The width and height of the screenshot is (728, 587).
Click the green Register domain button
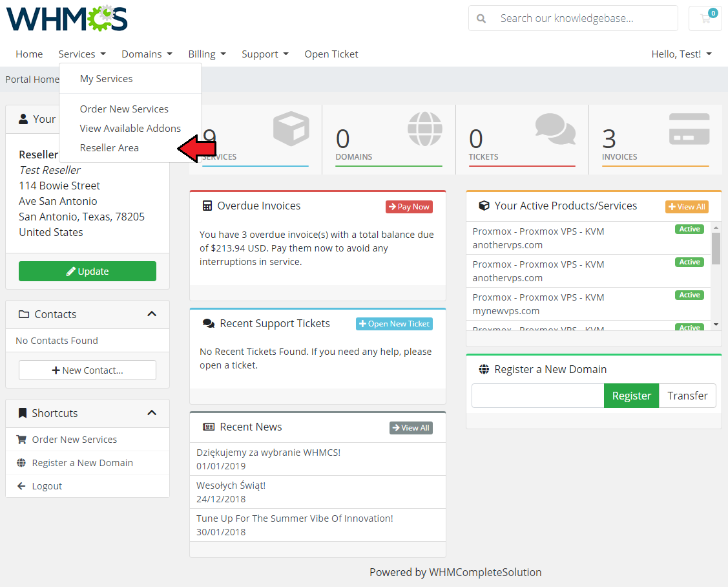pyautogui.click(x=632, y=396)
